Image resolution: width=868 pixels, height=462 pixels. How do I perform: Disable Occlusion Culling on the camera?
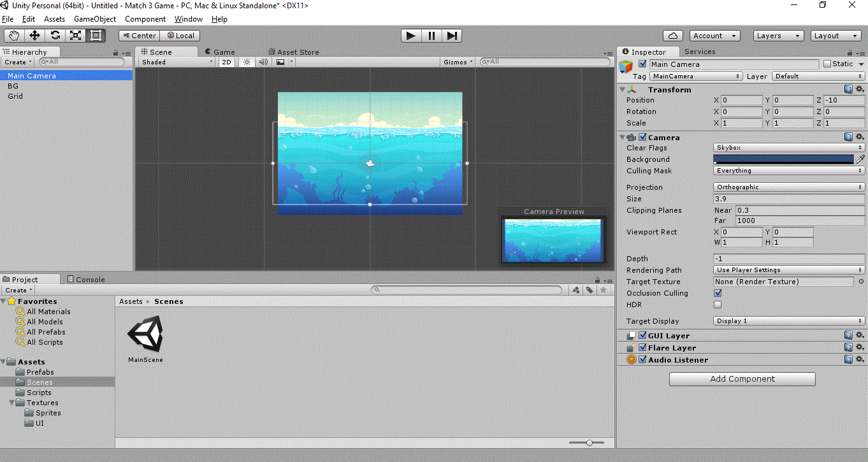pyautogui.click(x=718, y=293)
